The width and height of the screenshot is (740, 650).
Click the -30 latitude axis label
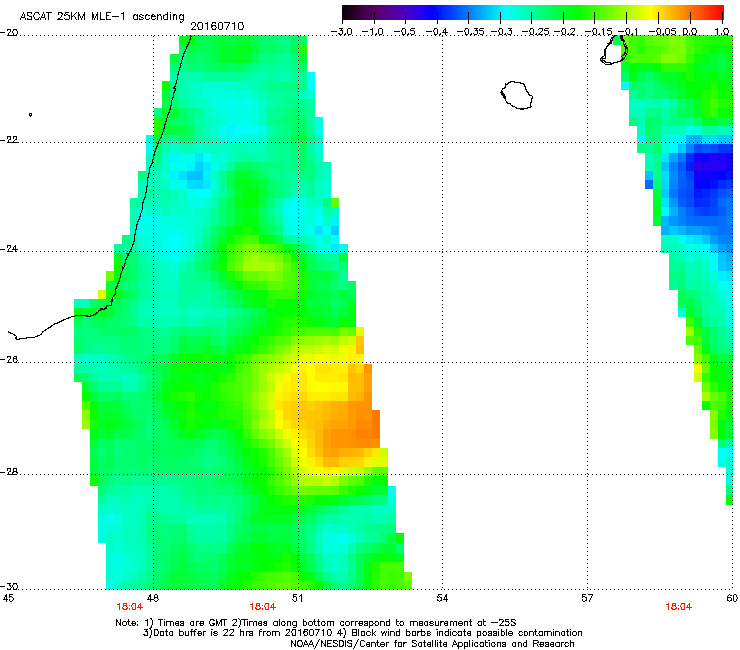click(9, 587)
